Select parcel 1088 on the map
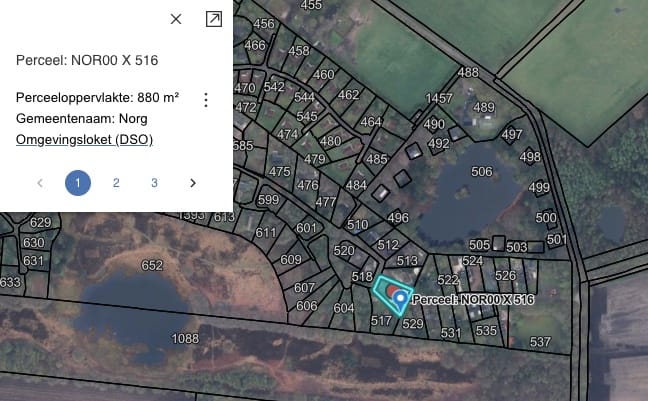The height and width of the screenshot is (401, 648). (185, 339)
